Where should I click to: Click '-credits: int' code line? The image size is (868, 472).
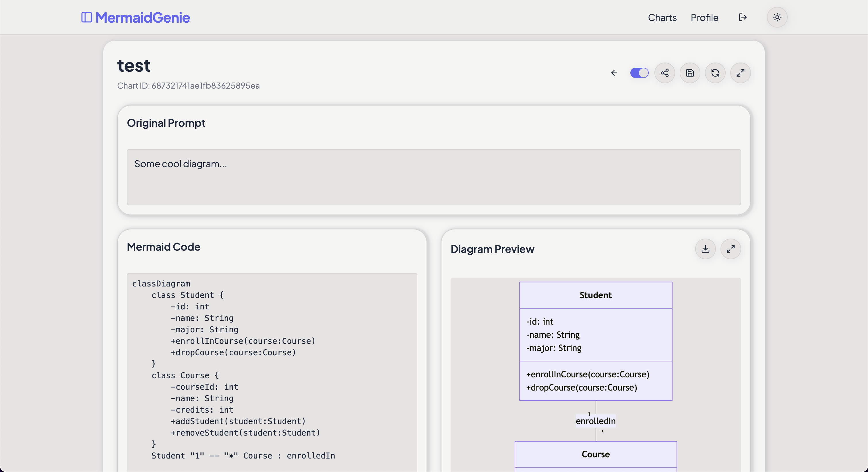pos(202,409)
